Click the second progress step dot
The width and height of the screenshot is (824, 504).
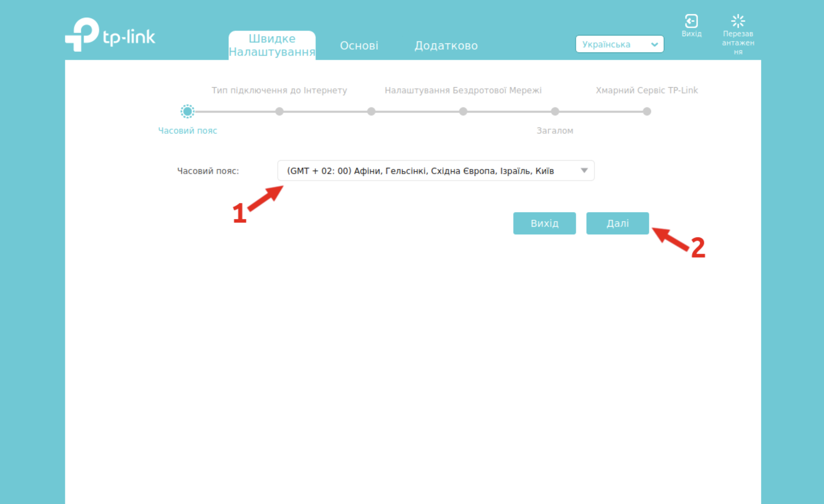click(x=280, y=111)
